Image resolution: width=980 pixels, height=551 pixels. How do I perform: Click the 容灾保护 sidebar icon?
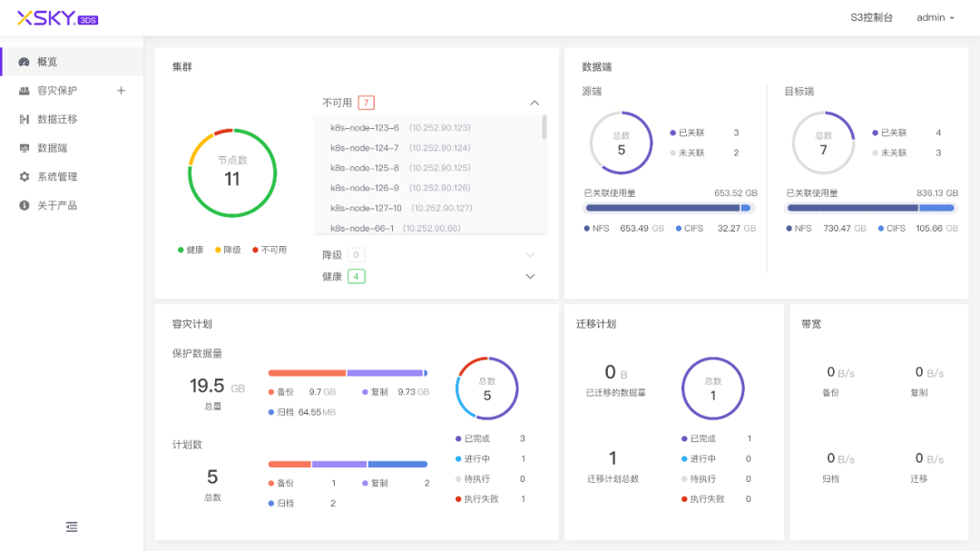(x=24, y=91)
